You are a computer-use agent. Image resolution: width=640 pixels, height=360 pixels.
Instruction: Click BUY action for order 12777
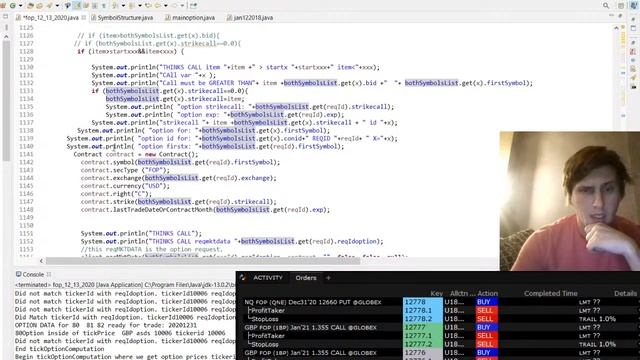[486, 327]
